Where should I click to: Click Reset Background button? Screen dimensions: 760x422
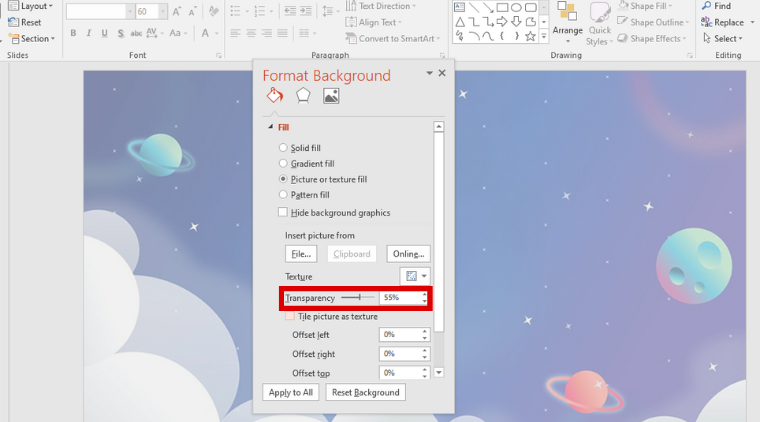(x=365, y=392)
